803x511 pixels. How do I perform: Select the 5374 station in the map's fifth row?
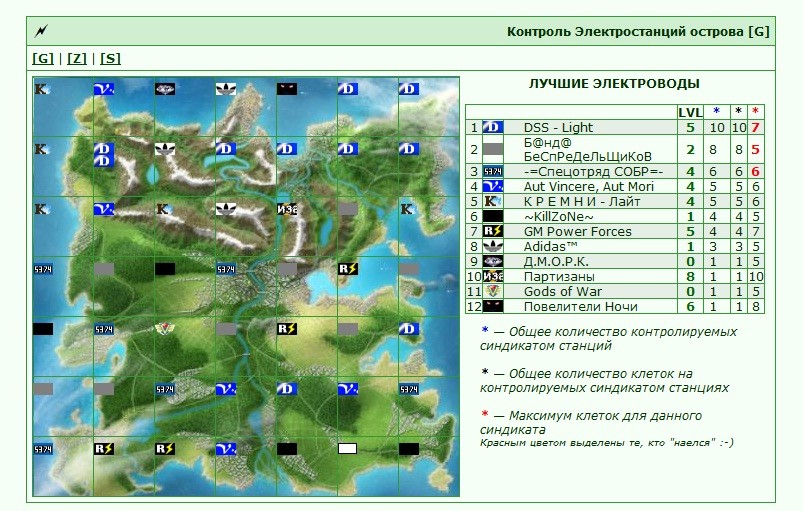tap(104, 329)
